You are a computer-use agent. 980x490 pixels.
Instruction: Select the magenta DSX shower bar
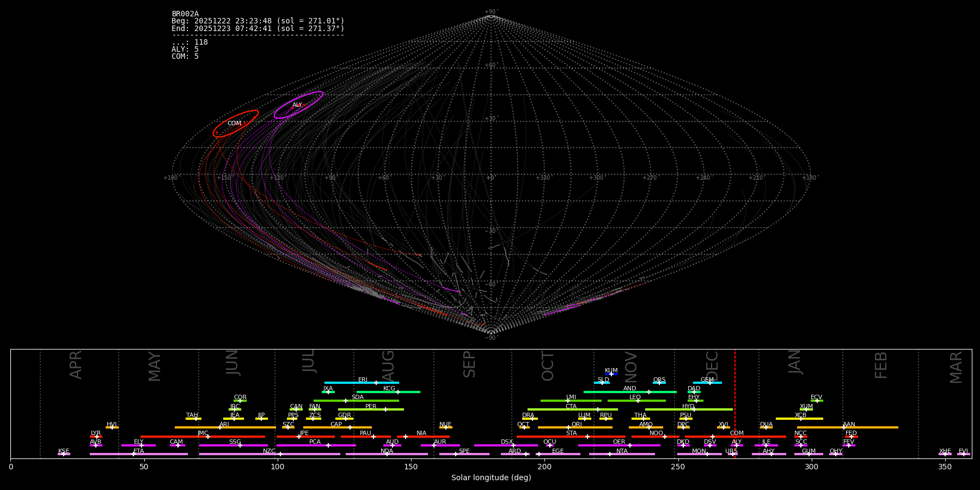click(506, 445)
